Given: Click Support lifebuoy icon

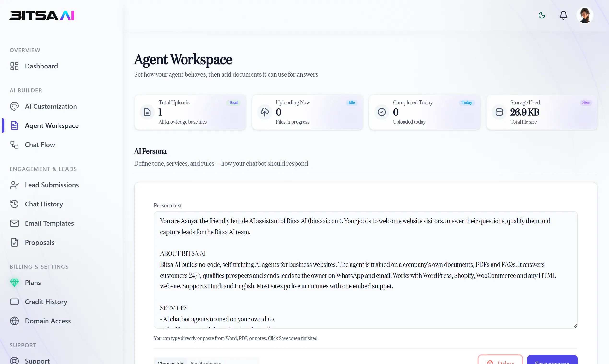Looking at the screenshot, I should pyautogui.click(x=14, y=361).
